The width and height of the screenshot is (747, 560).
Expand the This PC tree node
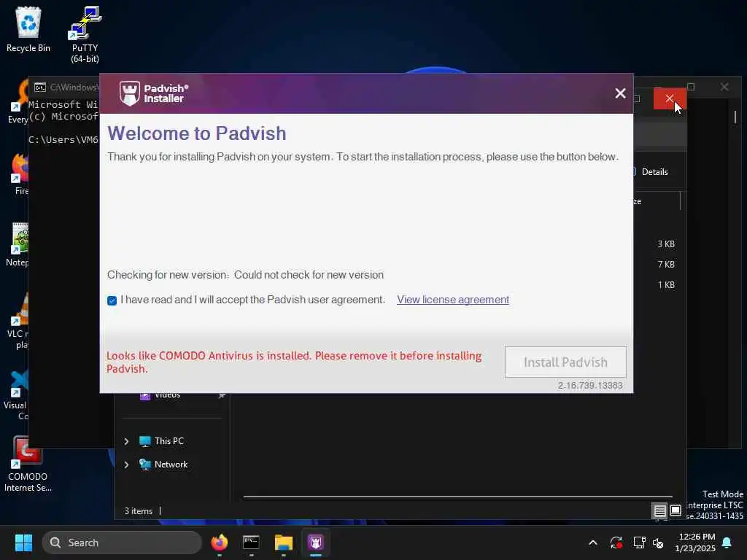pyautogui.click(x=126, y=441)
